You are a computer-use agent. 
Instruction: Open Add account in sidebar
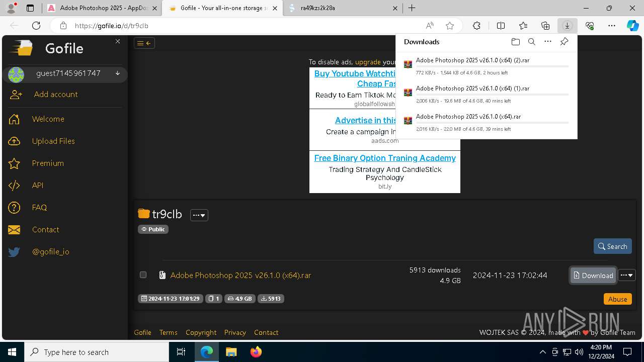click(x=56, y=95)
